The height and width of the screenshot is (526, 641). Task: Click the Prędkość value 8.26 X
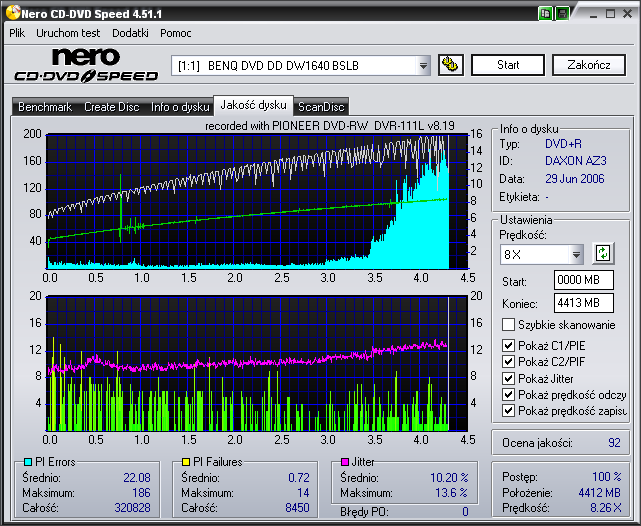[605, 508]
